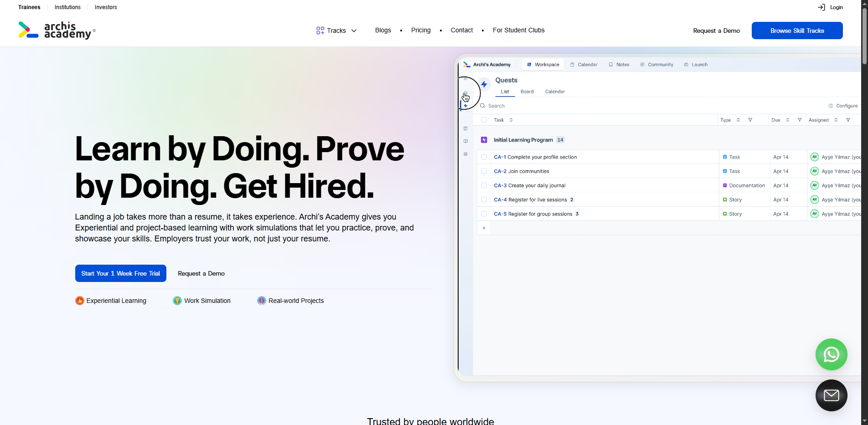
Task: Switch to the Institutions tab
Action: pos(67,7)
